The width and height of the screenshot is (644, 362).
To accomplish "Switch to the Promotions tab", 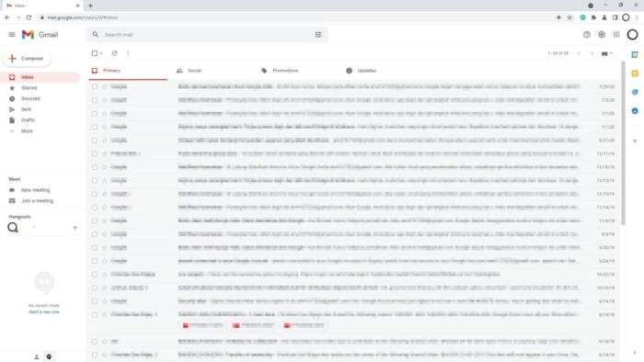I will pyautogui.click(x=285, y=71).
